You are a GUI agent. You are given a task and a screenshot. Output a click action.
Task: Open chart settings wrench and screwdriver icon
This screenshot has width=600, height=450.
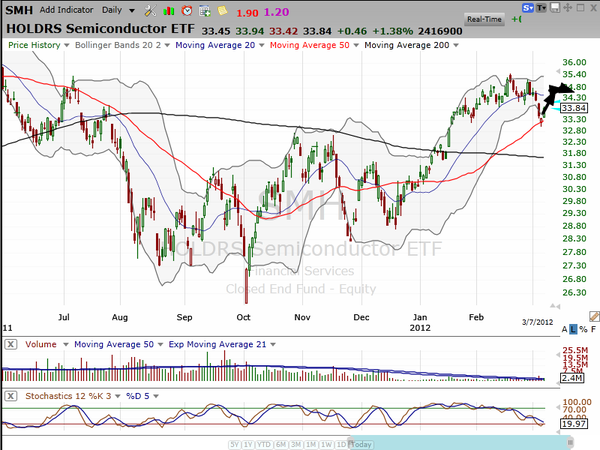click(x=150, y=11)
